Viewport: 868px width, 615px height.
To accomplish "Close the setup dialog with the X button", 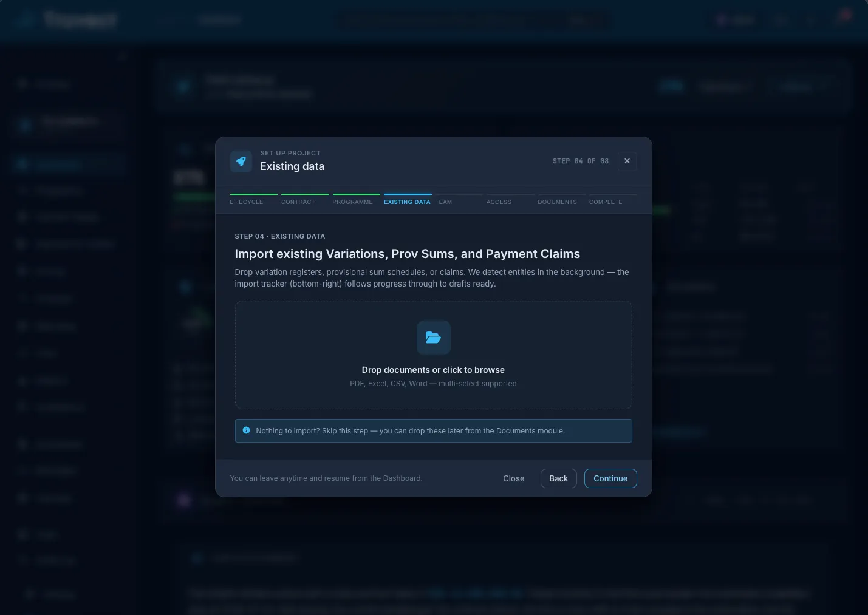I will point(627,161).
